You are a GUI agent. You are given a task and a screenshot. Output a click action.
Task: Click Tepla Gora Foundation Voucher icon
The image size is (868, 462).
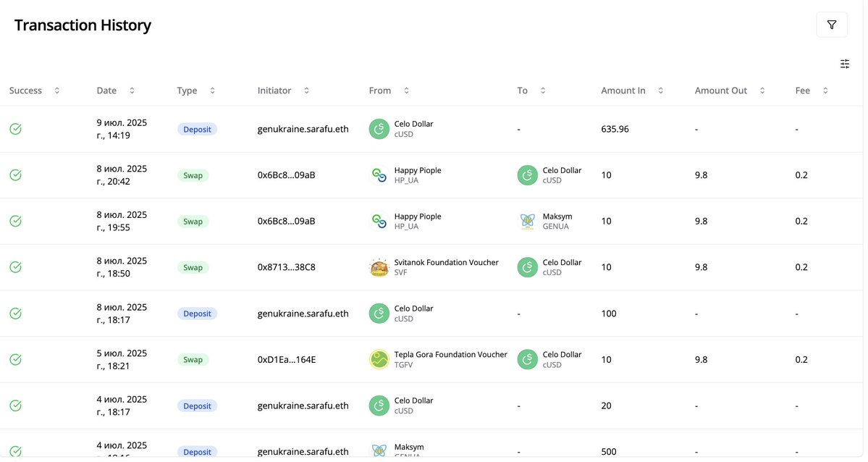pyautogui.click(x=379, y=359)
